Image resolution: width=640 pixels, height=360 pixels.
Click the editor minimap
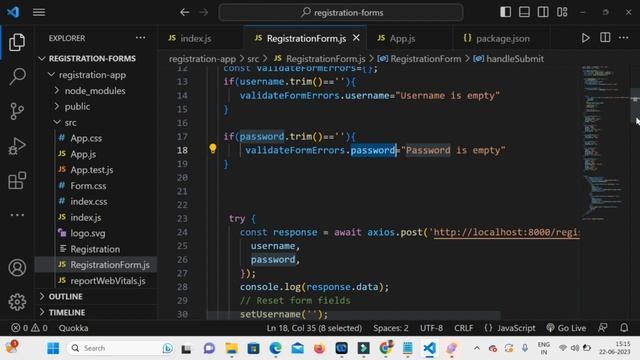tap(606, 143)
